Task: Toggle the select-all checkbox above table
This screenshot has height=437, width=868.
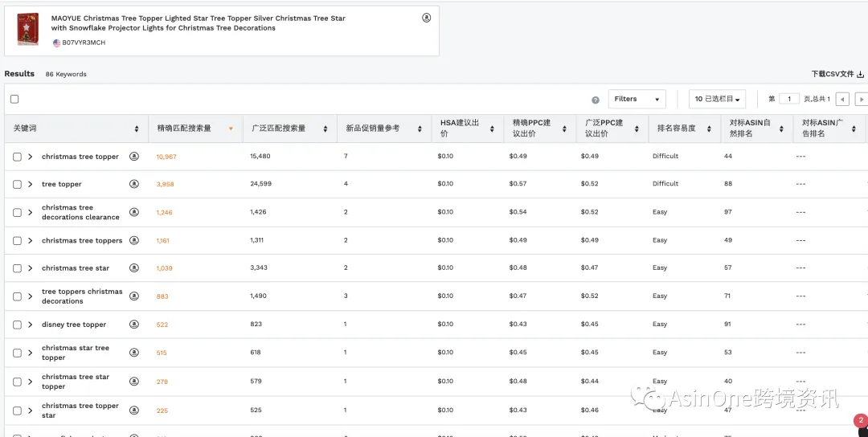Action: (14, 99)
